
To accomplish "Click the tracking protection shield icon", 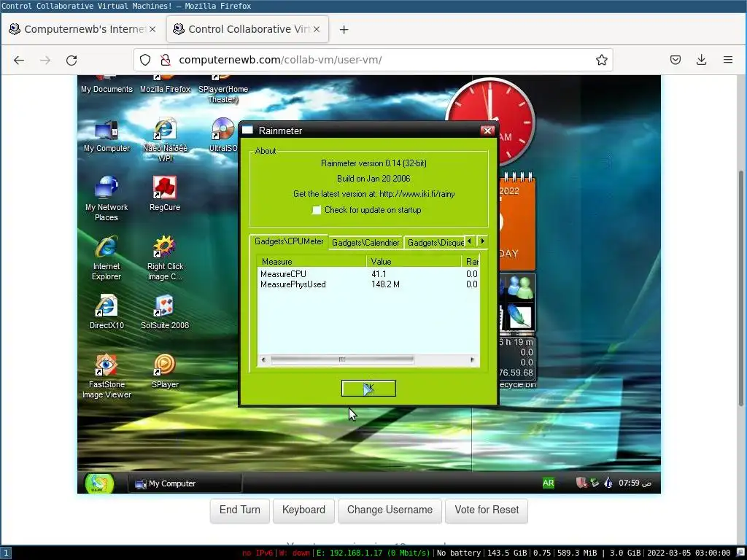I will click(145, 60).
